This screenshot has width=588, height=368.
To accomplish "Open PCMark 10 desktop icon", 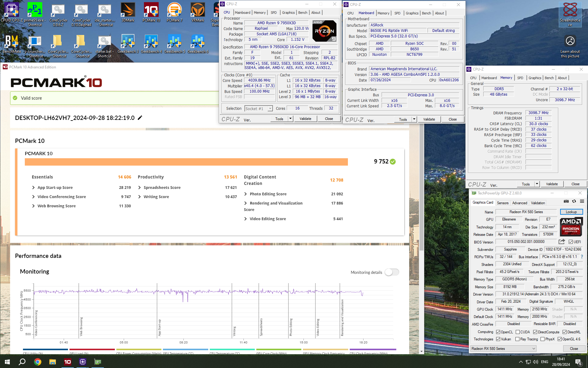I will (151, 13).
